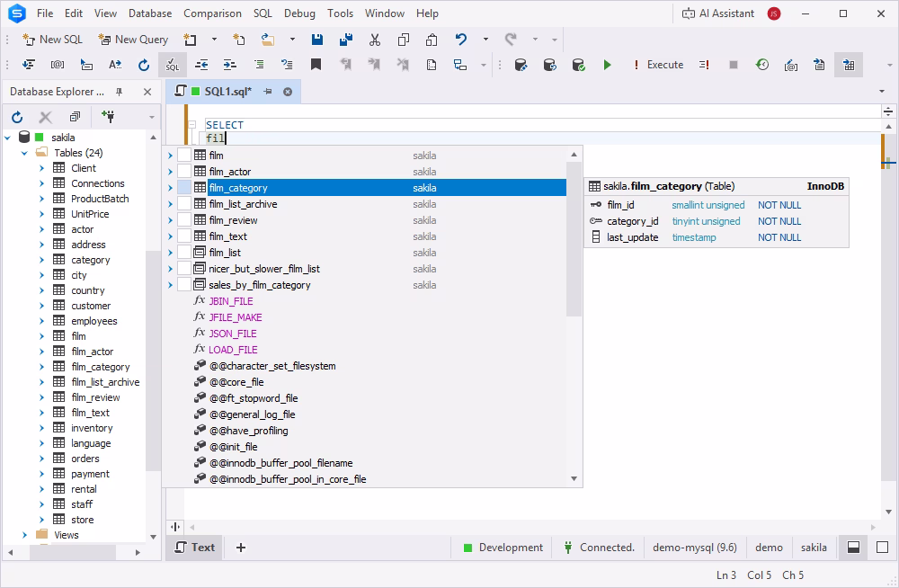The image size is (899, 588).
Task: Select JSON_FILE function in suggestions
Action: coord(232,334)
